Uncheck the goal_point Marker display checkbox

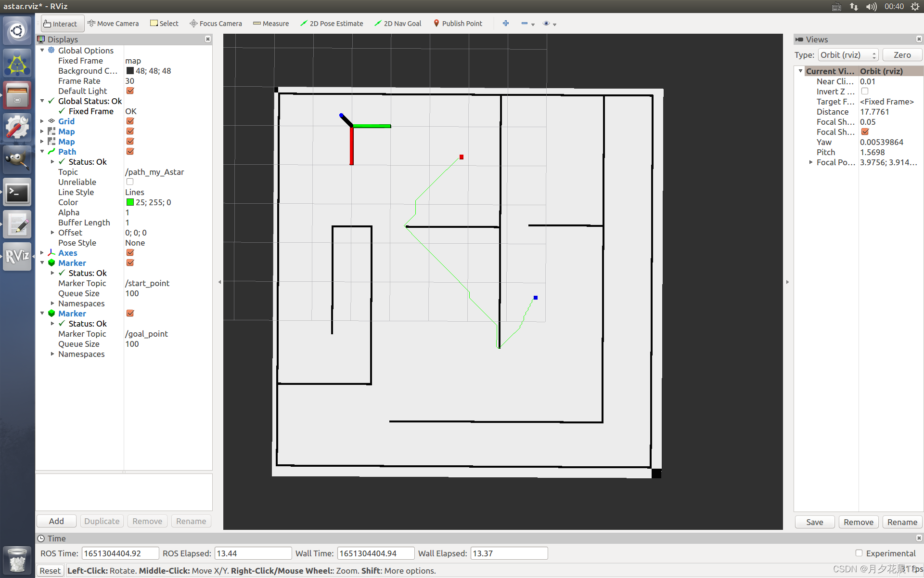[x=130, y=313]
